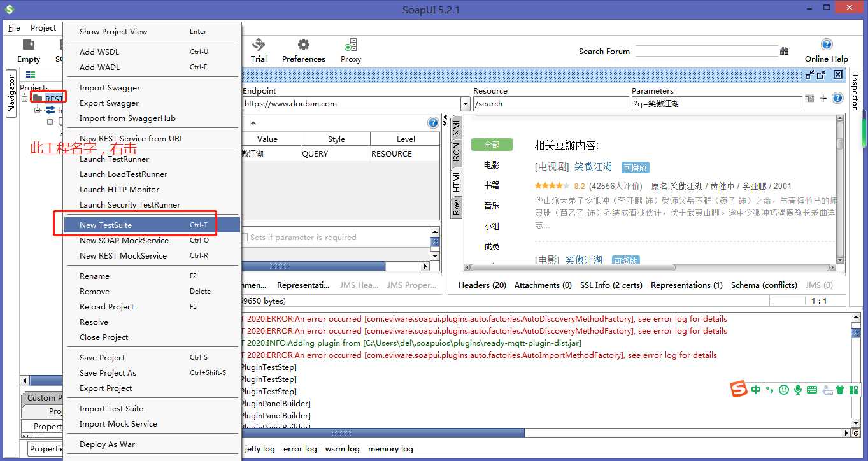868x461 pixels.
Task: Click into the Resource /search field
Action: point(551,104)
